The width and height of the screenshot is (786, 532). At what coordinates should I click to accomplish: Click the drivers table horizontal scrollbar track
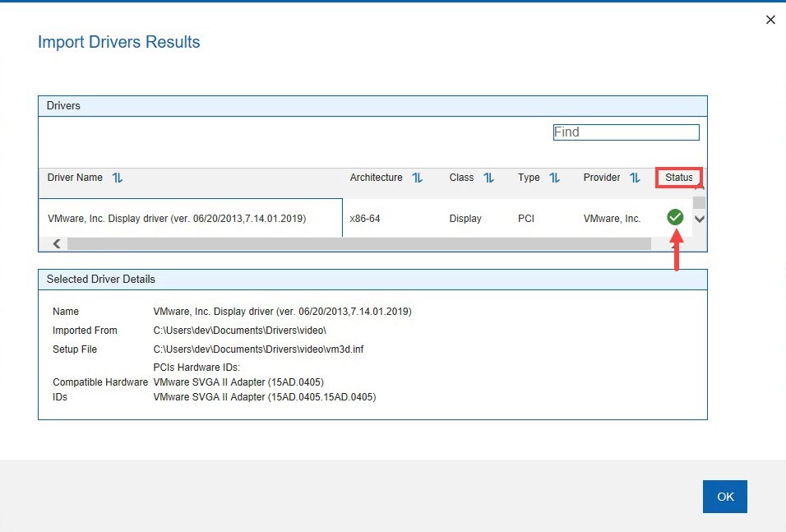pyautogui.click(x=359, y=243)
